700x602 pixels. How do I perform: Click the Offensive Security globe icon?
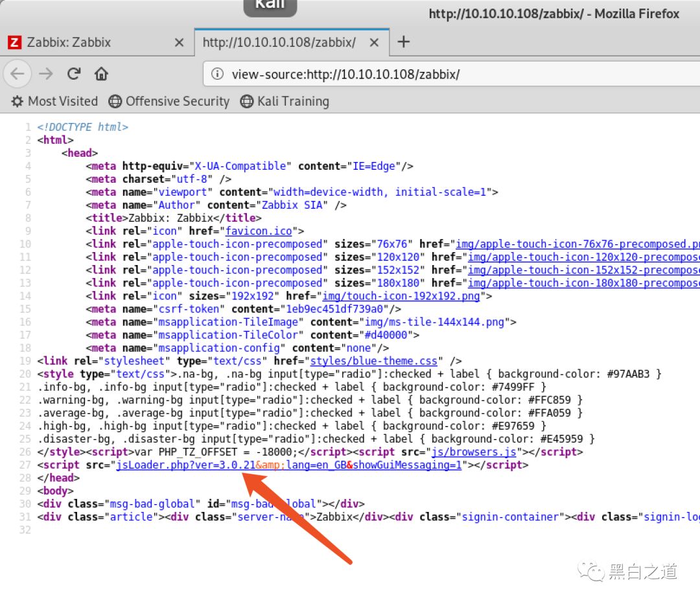(x=115, y=101)
